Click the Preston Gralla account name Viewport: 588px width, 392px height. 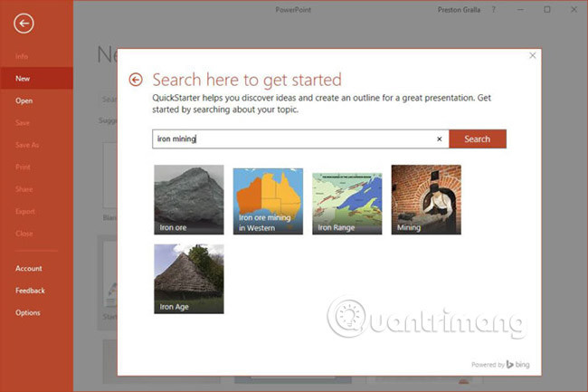(x=459, y=10)
